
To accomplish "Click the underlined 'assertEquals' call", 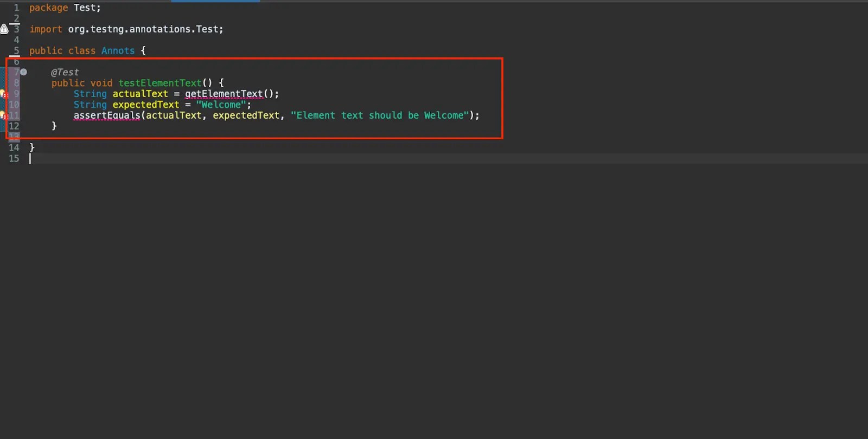I will [107, 115].
